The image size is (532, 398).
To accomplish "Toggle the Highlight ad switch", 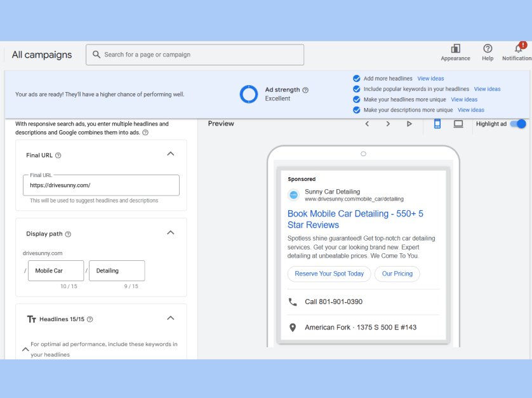I will tap(518, 124).
